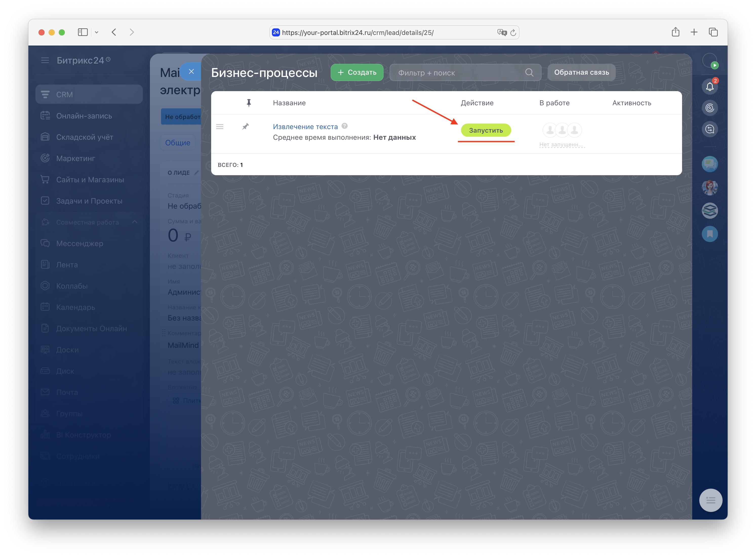Focus the Фильтр + поиск field
The image size is (756, 557).
[x=459, y=73]
